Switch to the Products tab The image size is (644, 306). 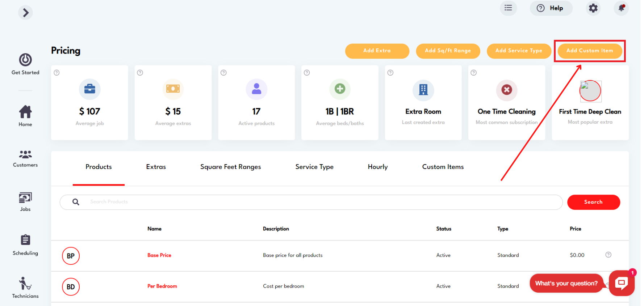tap(99, 167)
